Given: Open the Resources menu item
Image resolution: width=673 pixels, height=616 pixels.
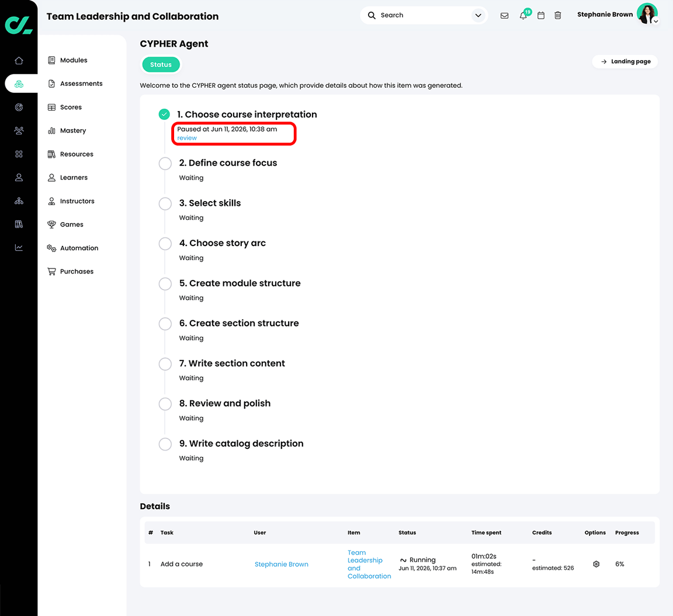Looking at the screenshot, I should 77,154.
